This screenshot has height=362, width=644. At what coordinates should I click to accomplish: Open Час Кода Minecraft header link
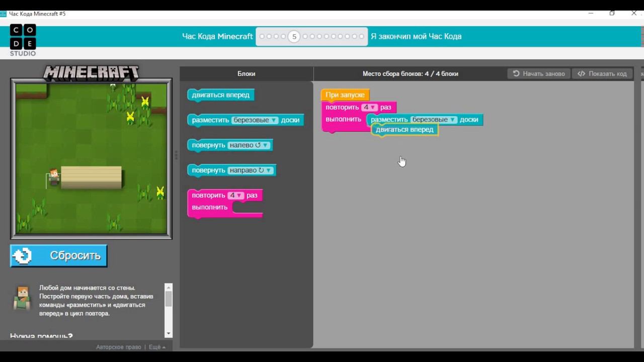coord(217,36)
